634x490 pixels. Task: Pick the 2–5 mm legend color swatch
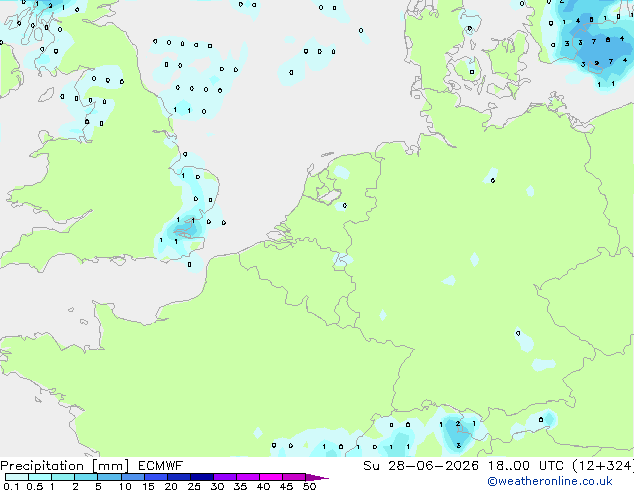pos(86,477)
